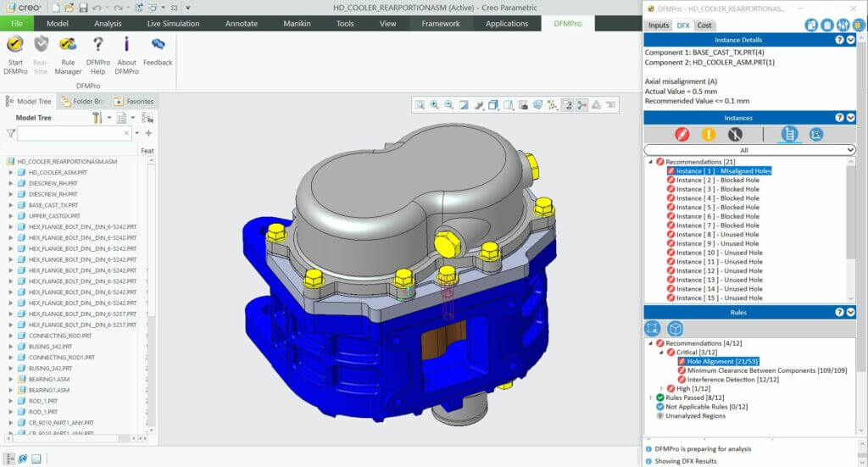Show ignored instances dark filter icon
Viewport: 868px width, 467px height.
click(x=735, y=134)
